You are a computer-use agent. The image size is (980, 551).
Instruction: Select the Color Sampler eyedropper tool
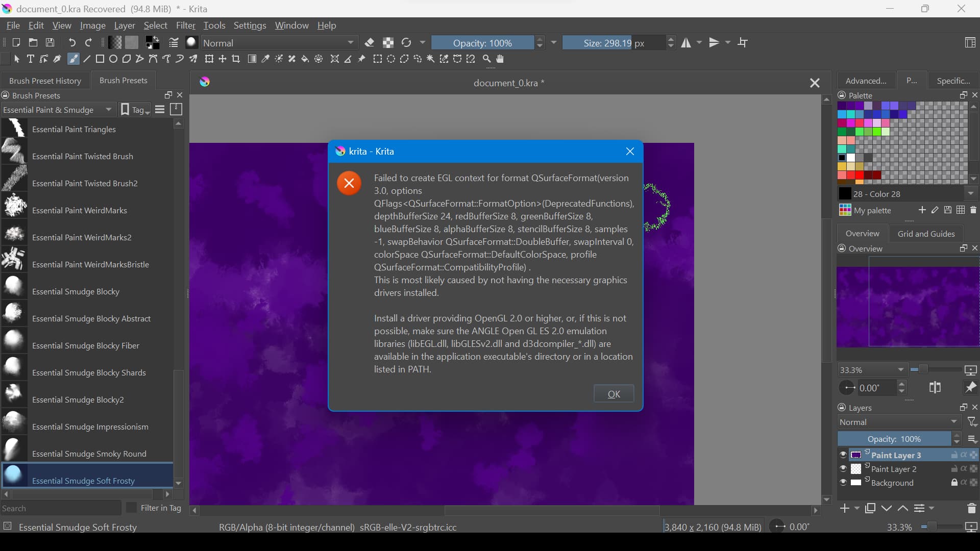point(265,59)
